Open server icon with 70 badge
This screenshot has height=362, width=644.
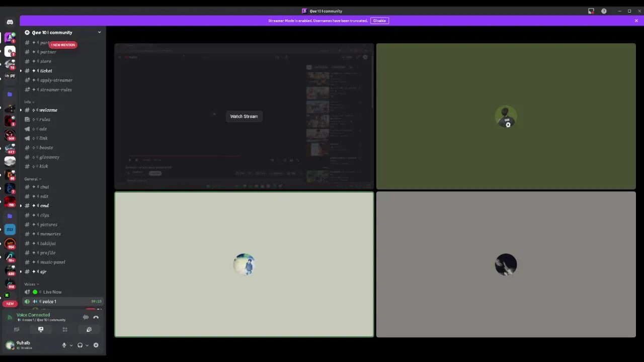point(10,64)
